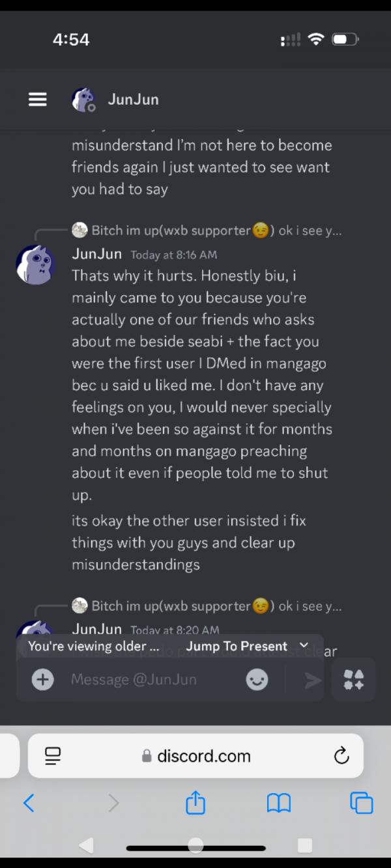Reload page with the Safari refresh icon
The height and width of the screenshot is (868, 391).
341,755
